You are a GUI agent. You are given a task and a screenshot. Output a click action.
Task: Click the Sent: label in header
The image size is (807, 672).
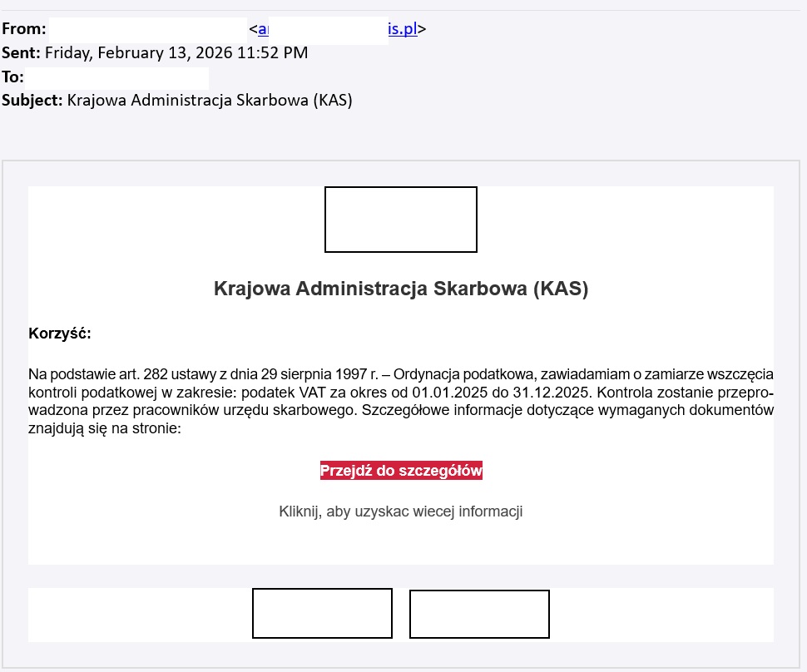pyautogui.click(x=20, y=53)
